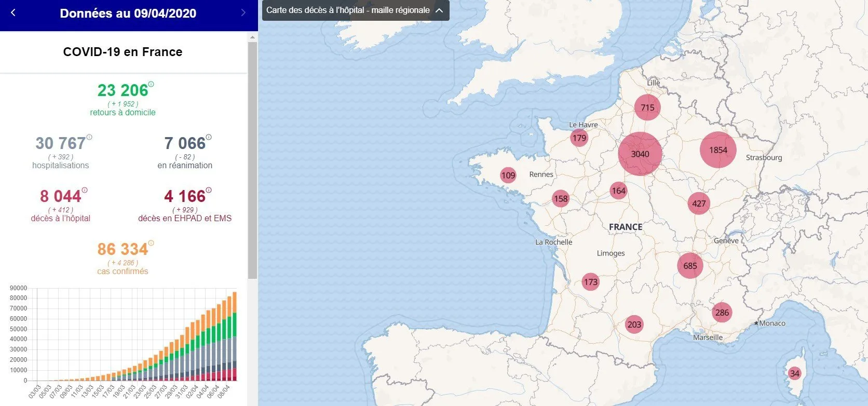
Task: Select the 1854 bubble in Grand Est
Action: (718, 150)
